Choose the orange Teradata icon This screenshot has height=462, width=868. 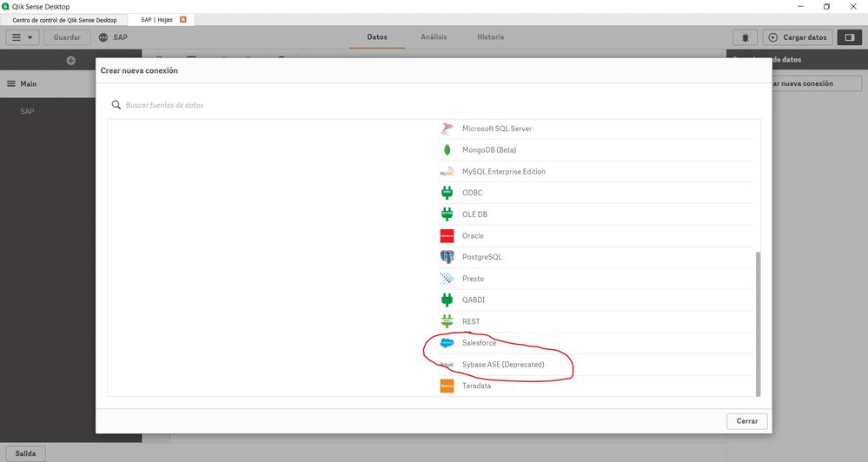(447, 386)
